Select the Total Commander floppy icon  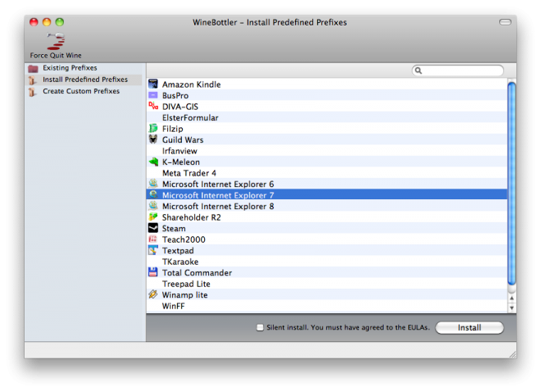coord(153,273)
